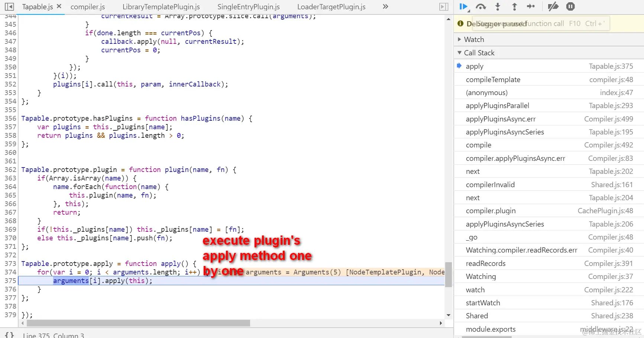Viewport: 644px width, 338px height.
Task: Select Watching.compiler.readRecords.err frame
Action: click(548, 250)
